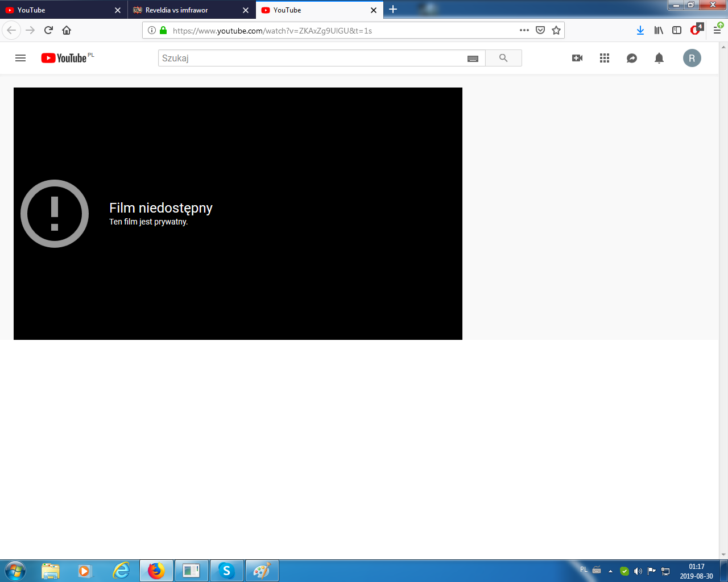Click the magnifier search button
728x582 pixels.
(x=503, y=58)
